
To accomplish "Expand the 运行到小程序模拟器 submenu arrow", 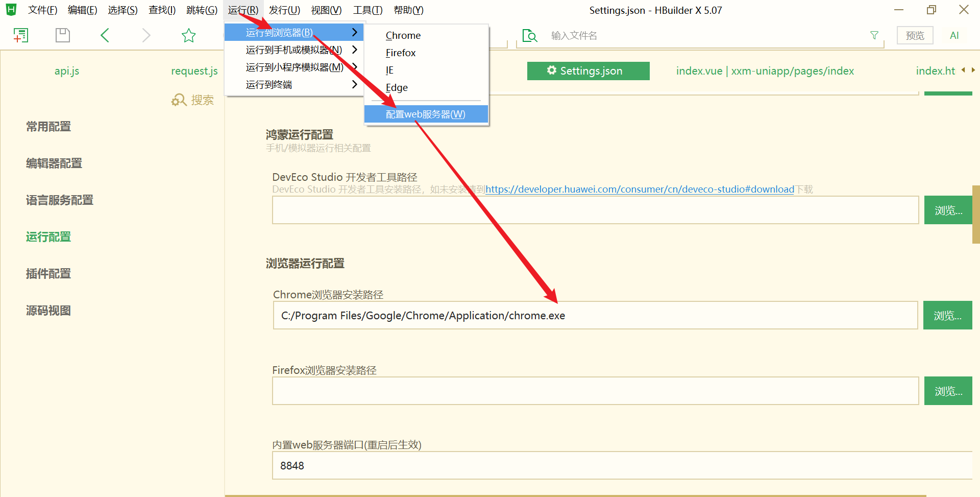I will (355, 67).
